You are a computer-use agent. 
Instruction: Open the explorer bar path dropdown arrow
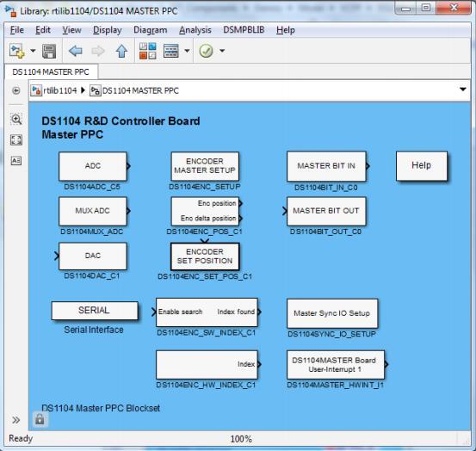462,90
